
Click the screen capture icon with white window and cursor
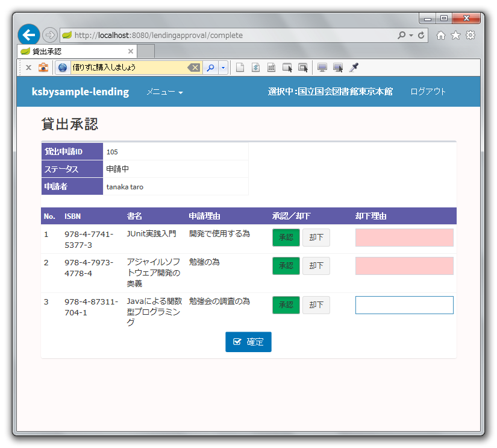(x=287, y=68)
